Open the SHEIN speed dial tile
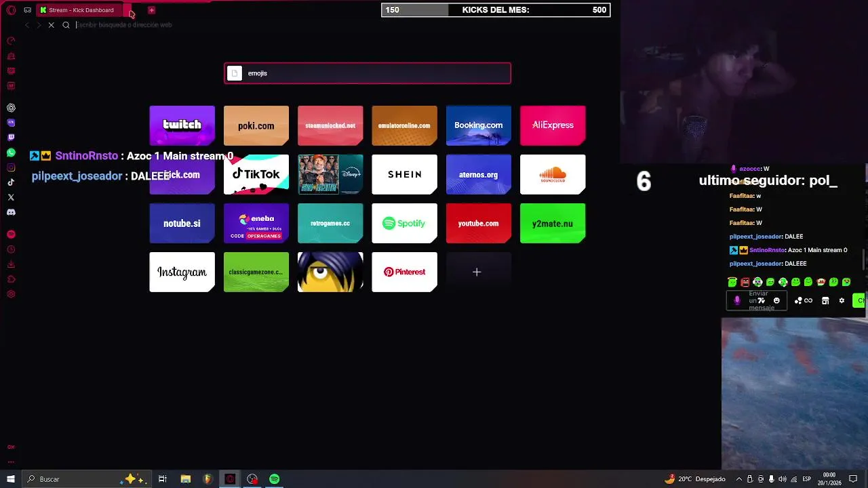The height and width of the screenshot is (488, 868). pos(404,174)
